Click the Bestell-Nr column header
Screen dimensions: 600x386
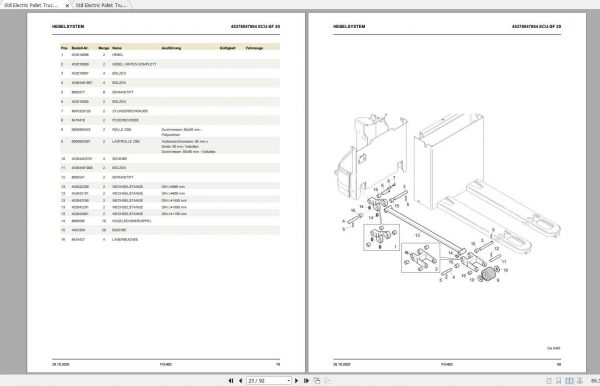point(80,48)
